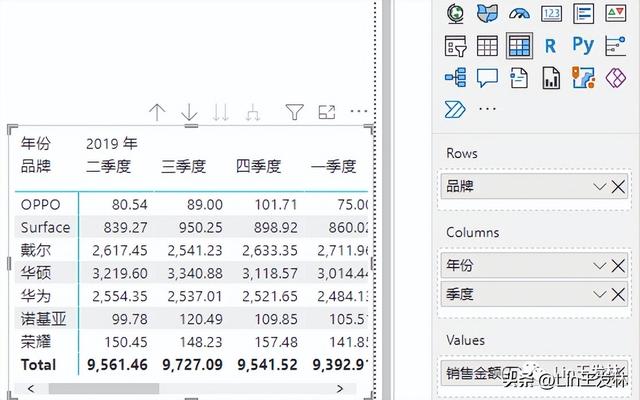Click the Total row label
640x400 pixels.
pyautogui.click(x=38, y=364)
